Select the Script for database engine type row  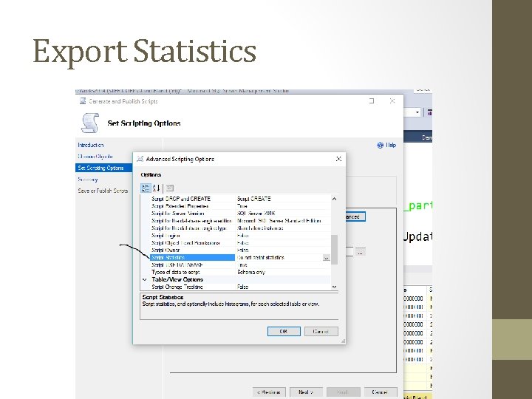coord(240,228)
